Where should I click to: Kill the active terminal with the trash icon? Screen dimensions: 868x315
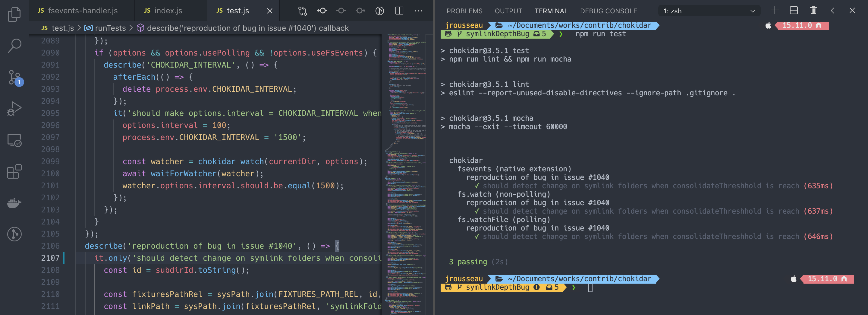pyautogui.click(x=813, y=11)
